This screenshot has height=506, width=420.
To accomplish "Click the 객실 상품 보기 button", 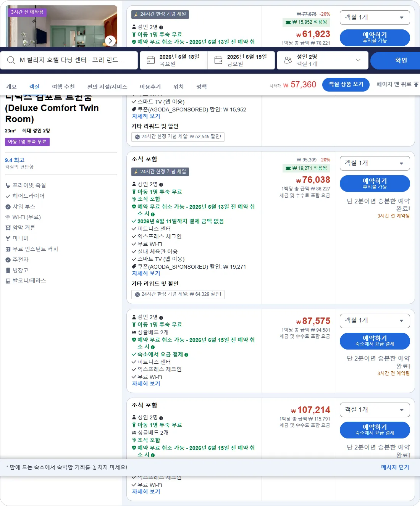I will tap(346, 84).
